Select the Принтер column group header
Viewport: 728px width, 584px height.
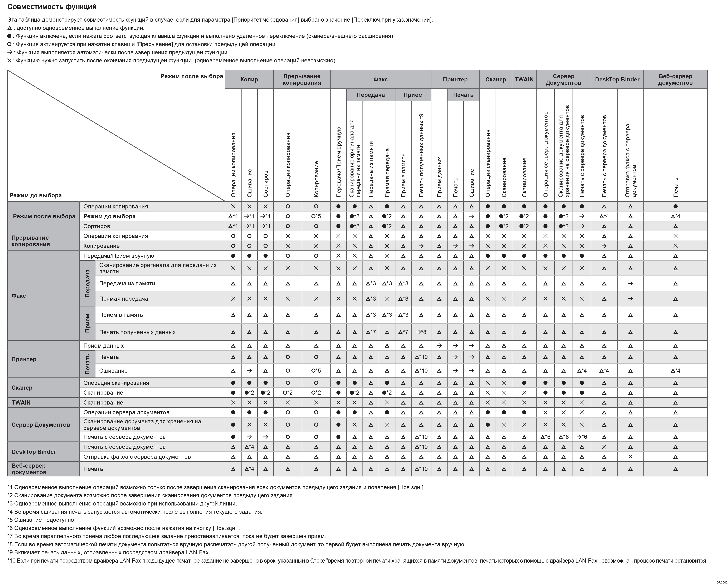click(x=455, y=80)
